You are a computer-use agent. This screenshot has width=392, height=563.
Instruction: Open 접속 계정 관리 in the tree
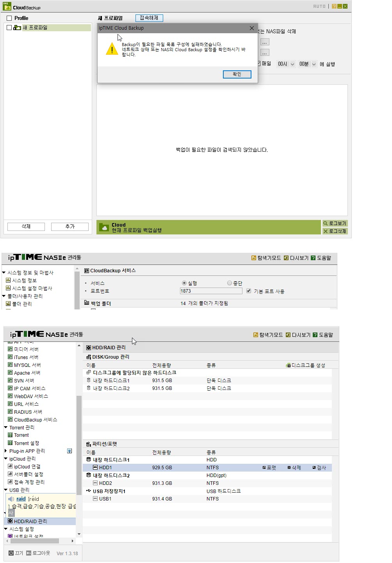click(x=26, y=482)
